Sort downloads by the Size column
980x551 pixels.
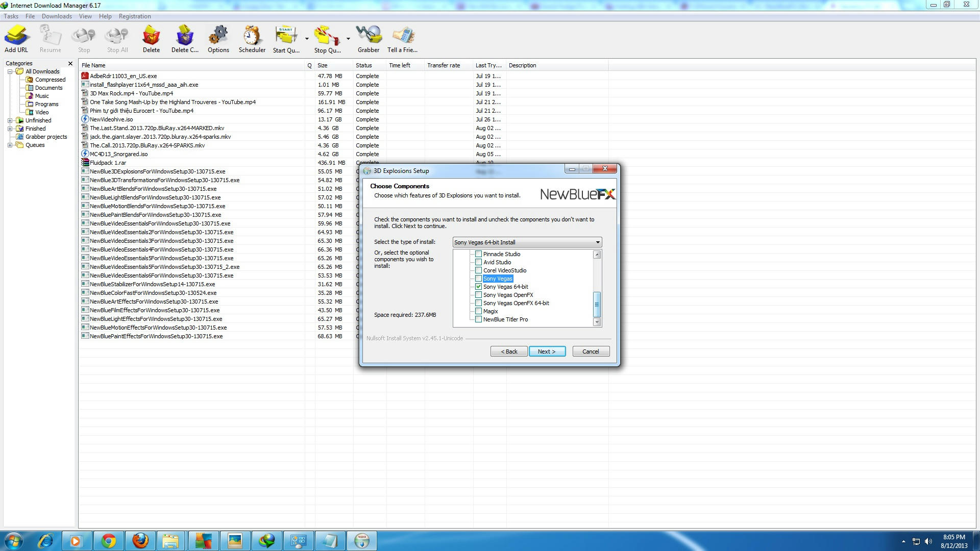click(334, 65)
